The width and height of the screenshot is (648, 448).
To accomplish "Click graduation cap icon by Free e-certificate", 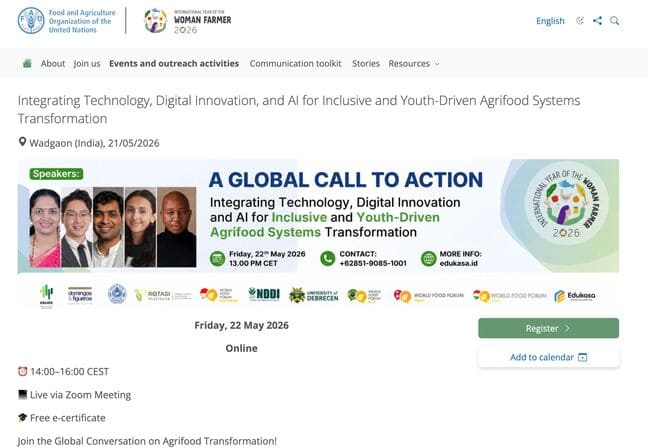I will coord(23,417).
